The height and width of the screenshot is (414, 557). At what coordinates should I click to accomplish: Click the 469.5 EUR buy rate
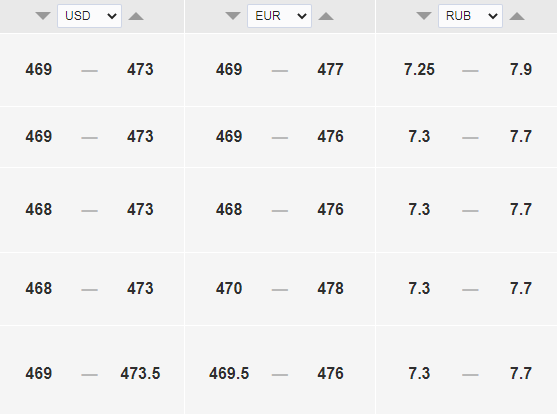(229, 373)
